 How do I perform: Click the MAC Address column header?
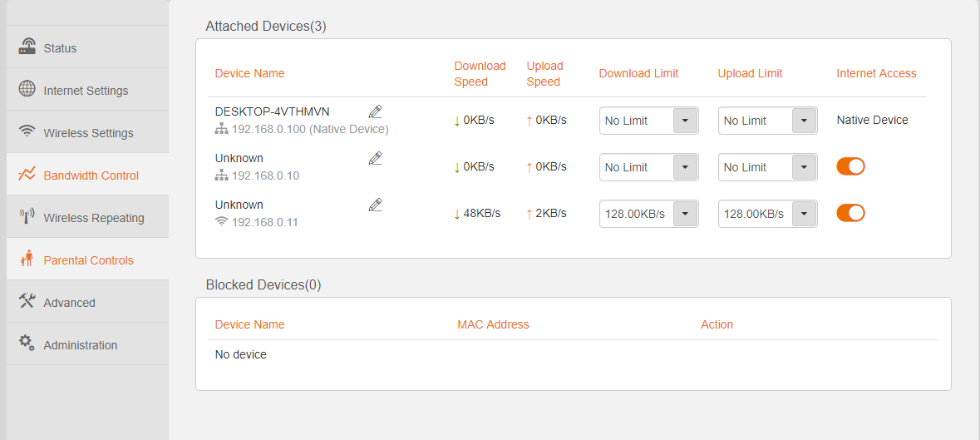click(493, 324)
